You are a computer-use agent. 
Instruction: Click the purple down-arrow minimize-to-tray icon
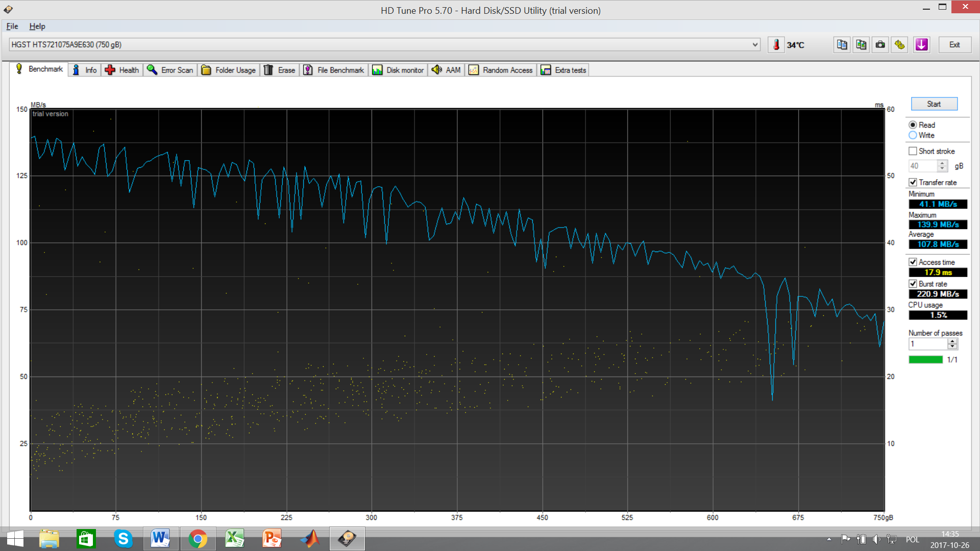921,45
